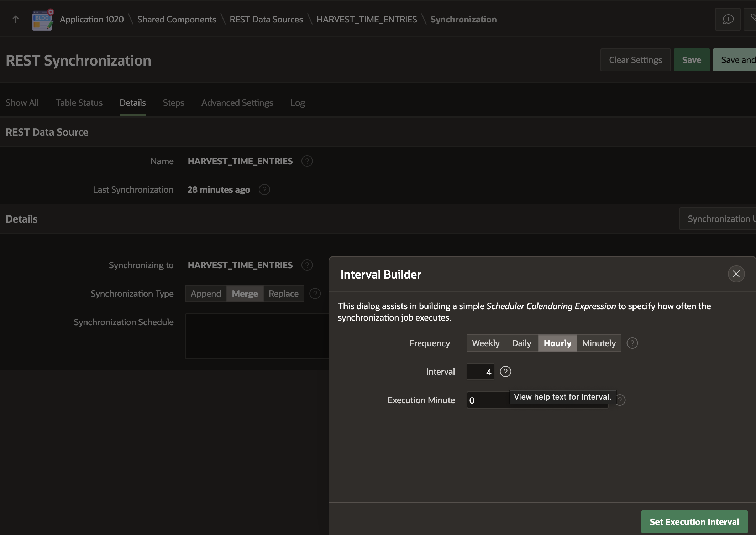756x535 pixels.
Task: Select the Append synchronization type
Action: [205, 293]
